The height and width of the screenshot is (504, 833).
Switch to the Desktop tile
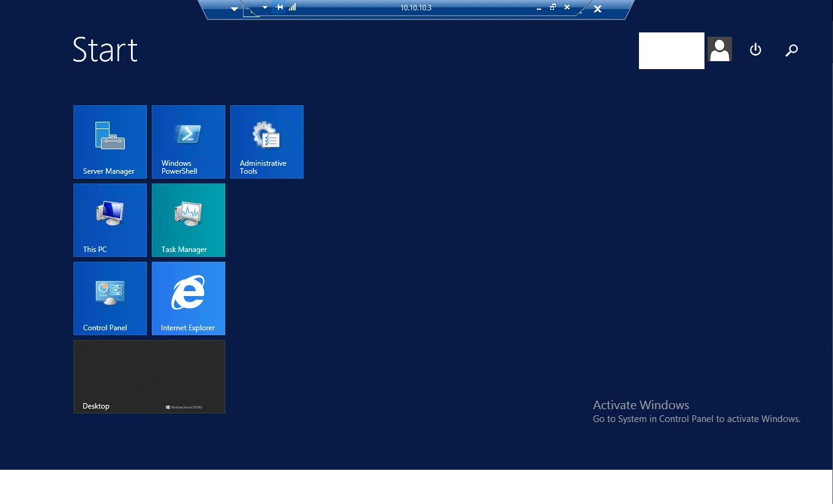point(149,377)
